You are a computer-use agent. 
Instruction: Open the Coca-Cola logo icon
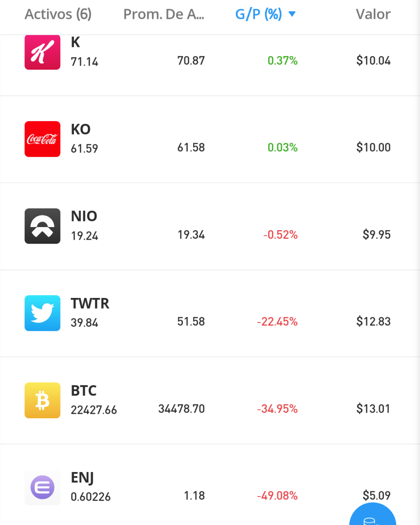(x=42, y=139)
